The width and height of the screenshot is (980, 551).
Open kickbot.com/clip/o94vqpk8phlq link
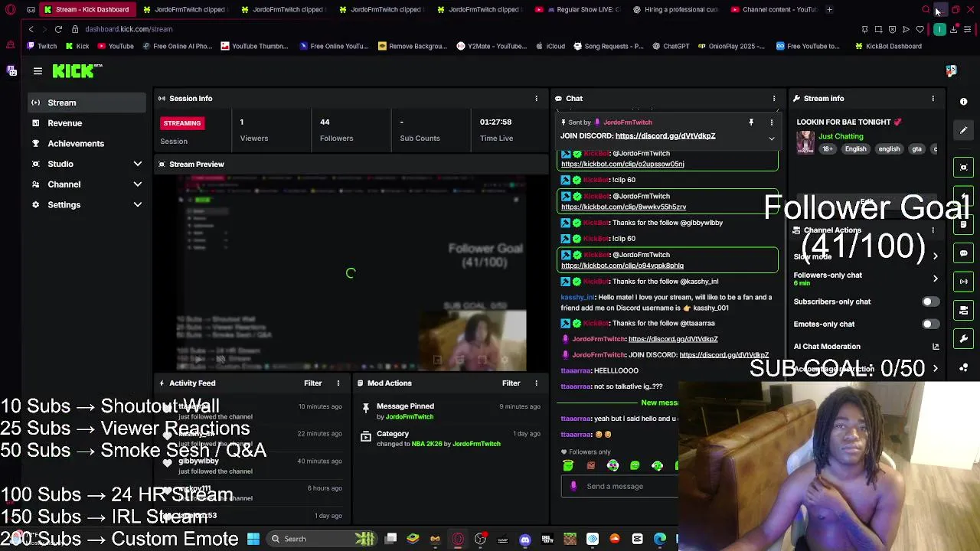pos(622,266)
